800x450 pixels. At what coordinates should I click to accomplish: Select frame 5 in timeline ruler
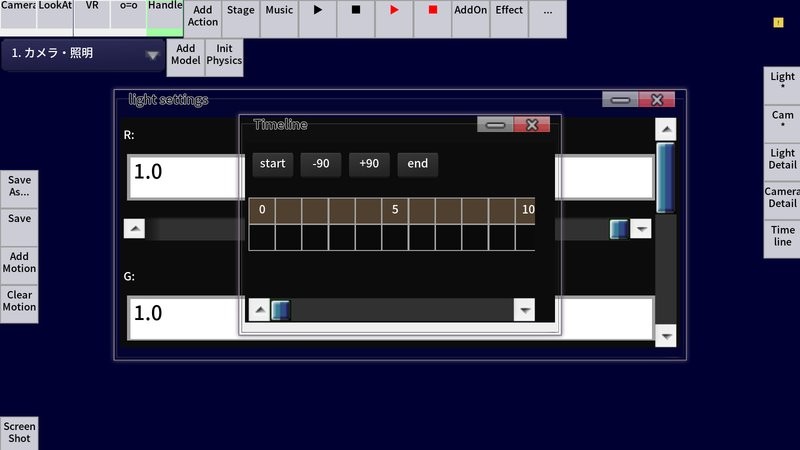coord(395,210)
